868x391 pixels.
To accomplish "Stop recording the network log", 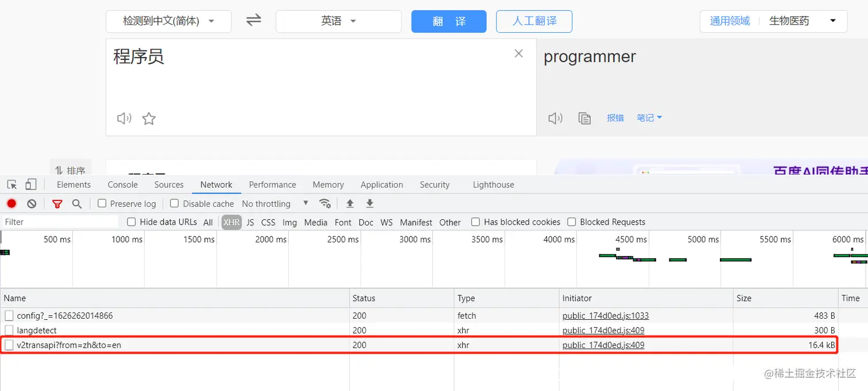I will pos(11,203).
